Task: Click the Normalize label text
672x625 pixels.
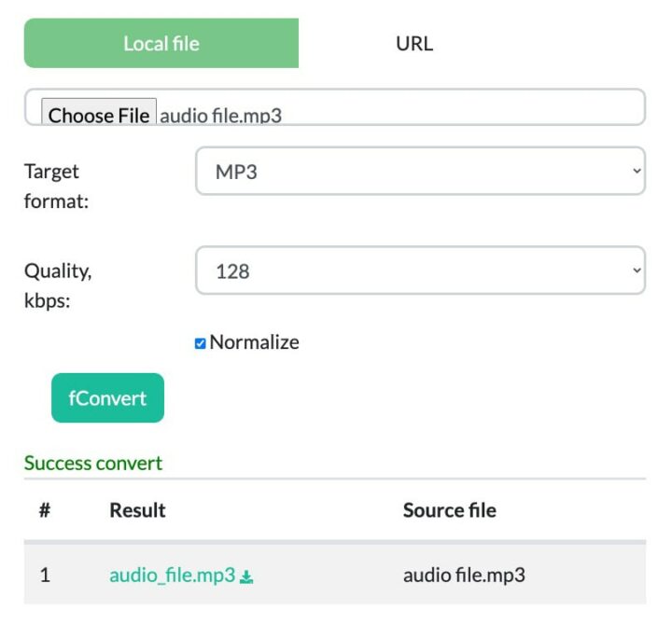Action: 254,342
